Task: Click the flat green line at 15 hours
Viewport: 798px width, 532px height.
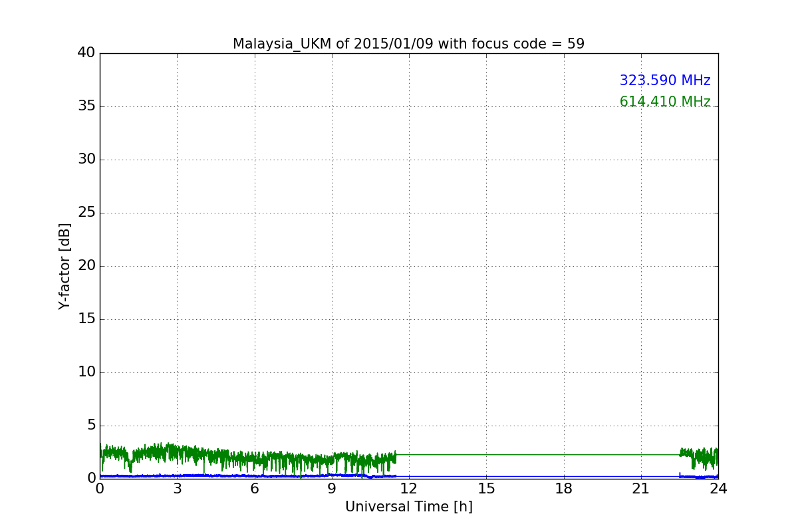Action: pos(486,455)
